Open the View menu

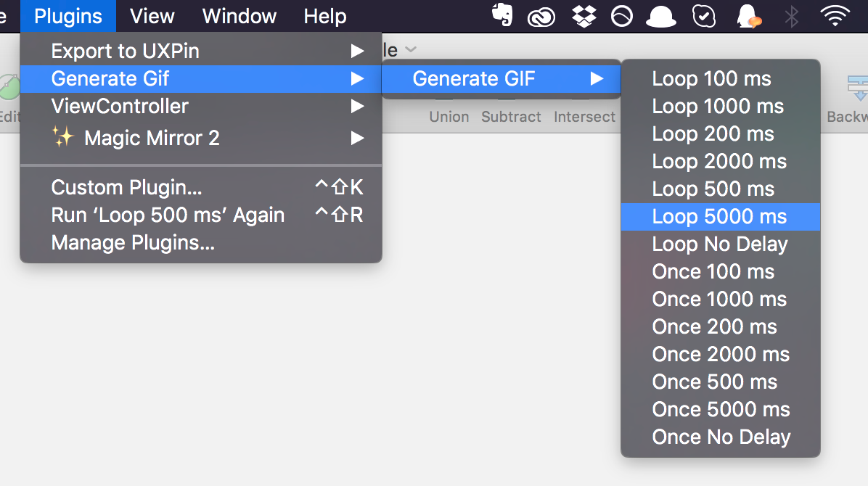coord(152,16)
